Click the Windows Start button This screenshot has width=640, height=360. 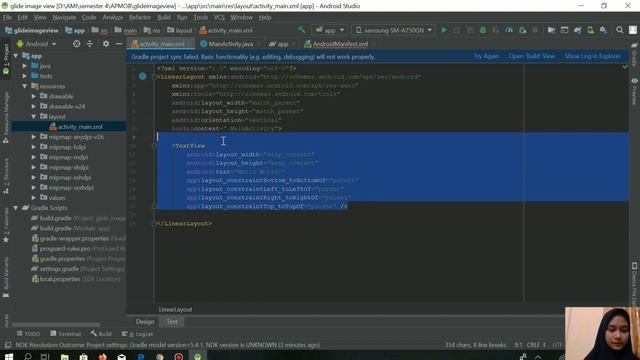(9, 356)
